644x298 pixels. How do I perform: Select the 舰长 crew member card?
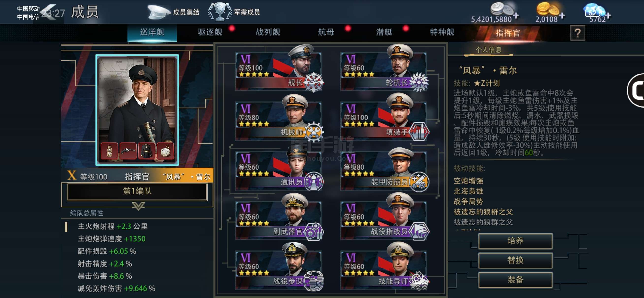tap(279, 69)
